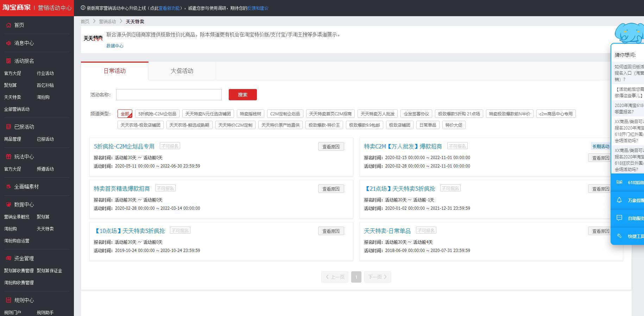Open 聚划算保证金 in the sidebar
Image resolution: width=644 pixels, height=316 pixels.
(x=50, y=271)
